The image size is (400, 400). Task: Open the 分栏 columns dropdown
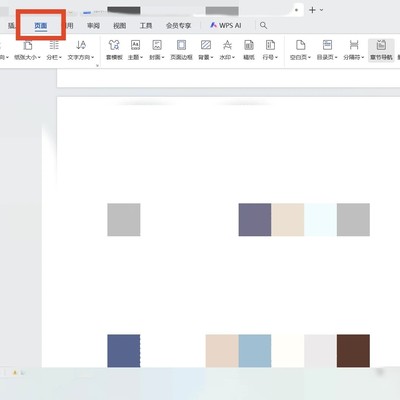pyautogui.click(x=54, y=50)
